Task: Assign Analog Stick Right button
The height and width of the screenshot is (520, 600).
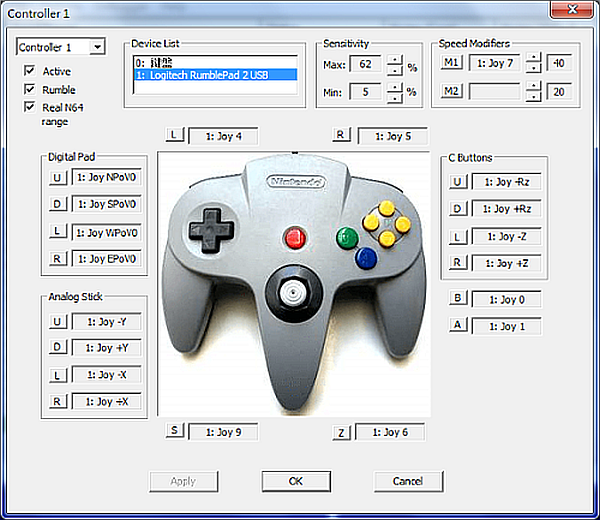Action: coord(58,401)
